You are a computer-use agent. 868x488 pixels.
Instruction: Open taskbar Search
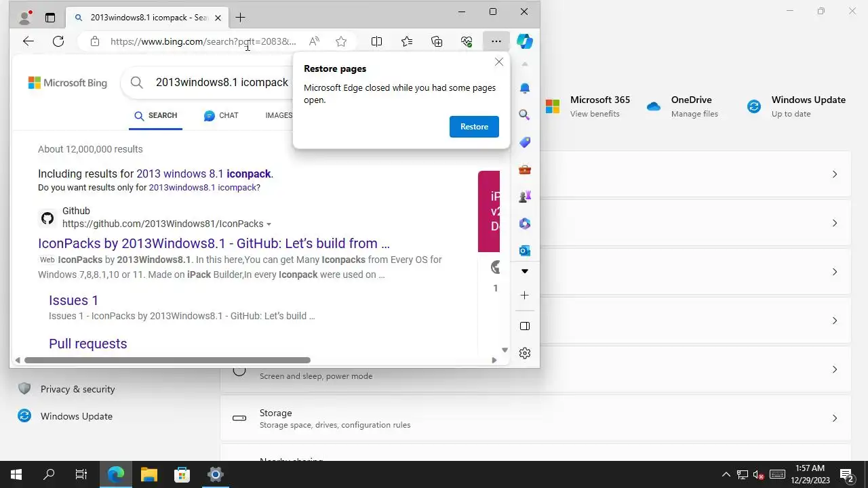click(x=49, y=474)
